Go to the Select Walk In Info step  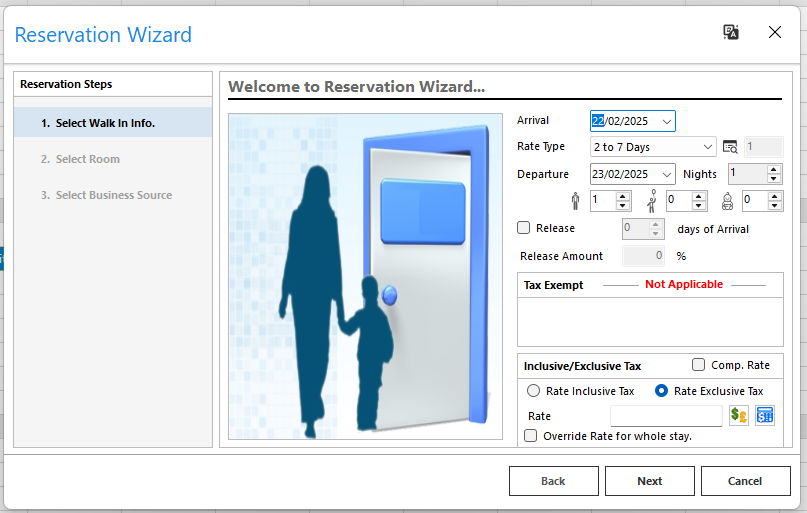(98, 123)
